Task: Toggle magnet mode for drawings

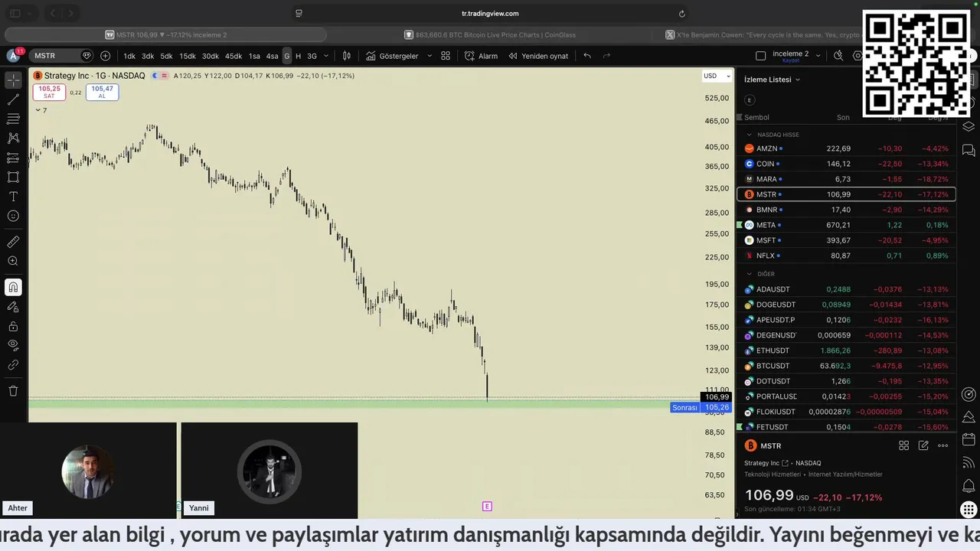Action: (x=13, y=287)
